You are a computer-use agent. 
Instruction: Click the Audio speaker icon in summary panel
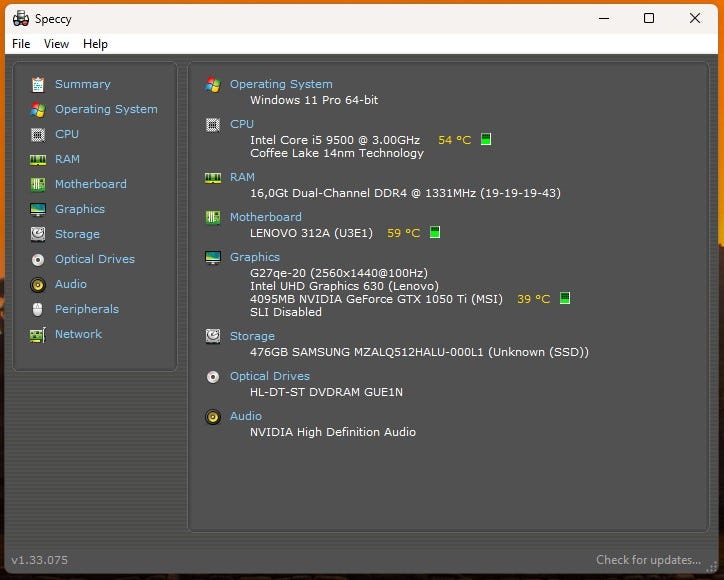tap(213, 417)
